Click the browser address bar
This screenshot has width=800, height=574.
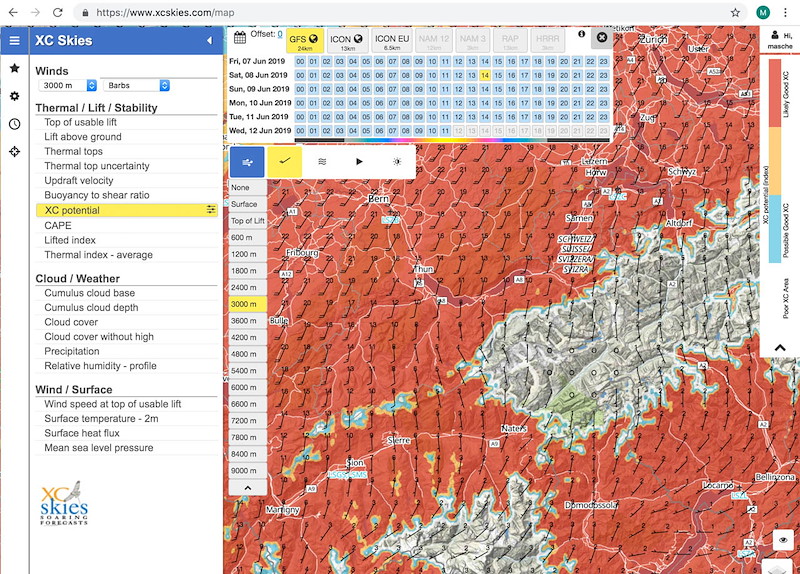408,12
